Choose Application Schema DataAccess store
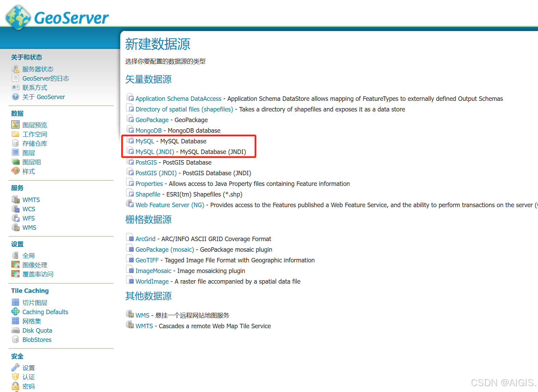538x392 pixels. (x=178, y=99)
